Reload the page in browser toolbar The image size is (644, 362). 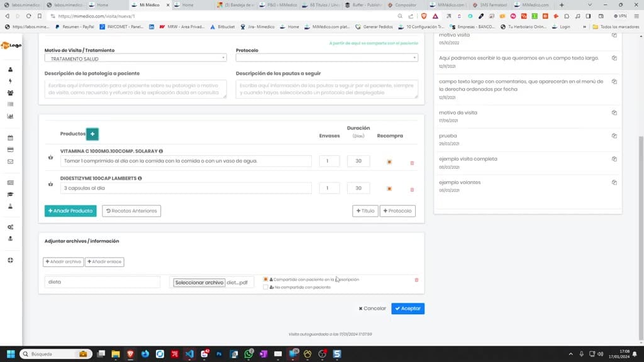pyautogui.click(x=28, y=16)
